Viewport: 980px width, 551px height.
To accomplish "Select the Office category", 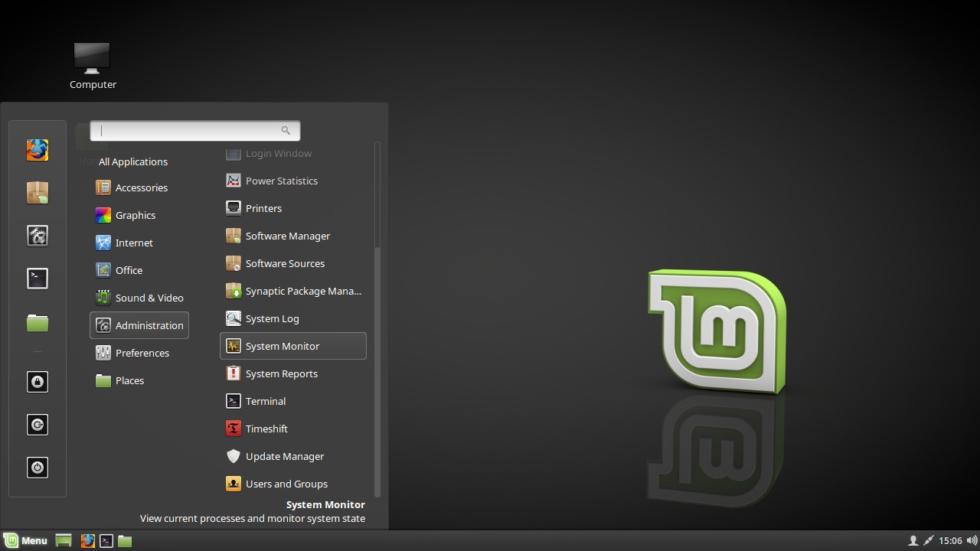I will [x=139, y=270].
